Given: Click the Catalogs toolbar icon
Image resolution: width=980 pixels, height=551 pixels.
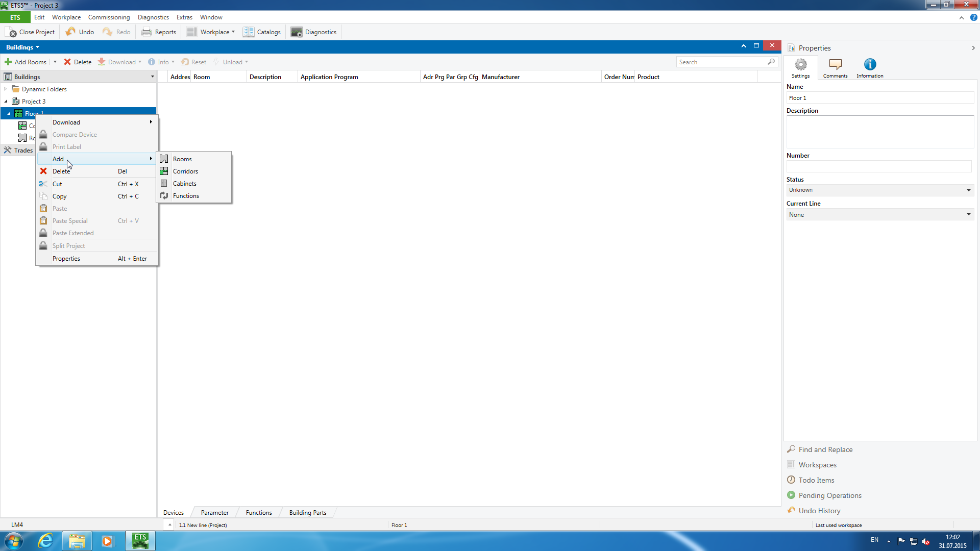Looking at the screenshot, I should click(x=249, y=32).
